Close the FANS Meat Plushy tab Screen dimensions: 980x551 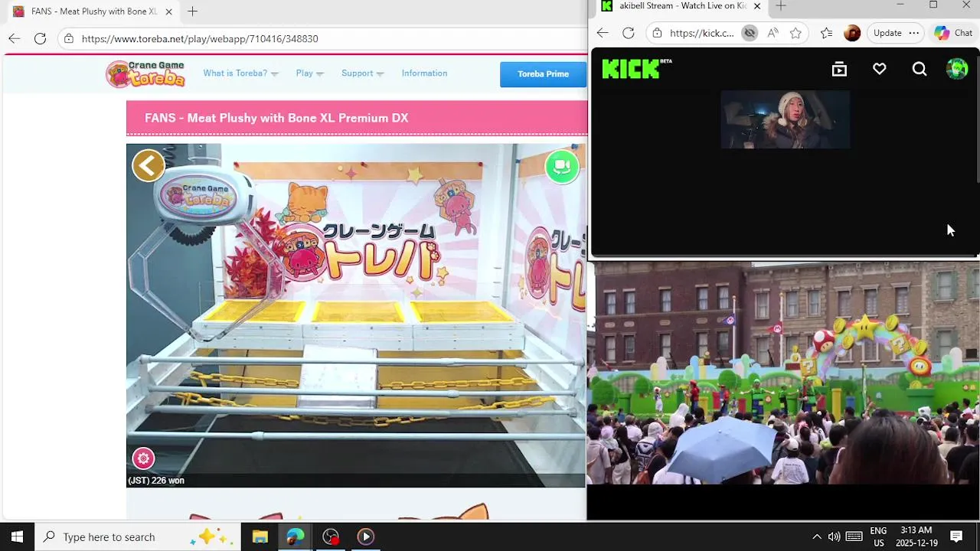tap(168, 11)
